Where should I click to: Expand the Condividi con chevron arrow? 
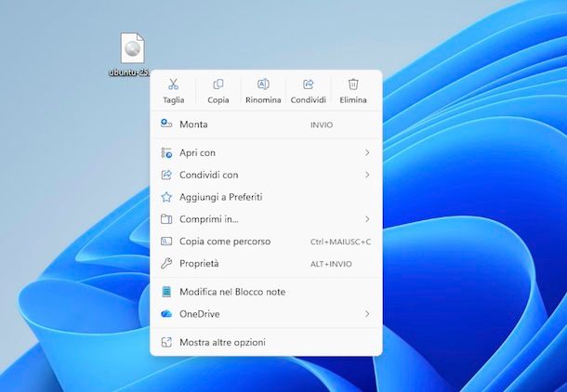pyautogui.click(x=367, y=175)
